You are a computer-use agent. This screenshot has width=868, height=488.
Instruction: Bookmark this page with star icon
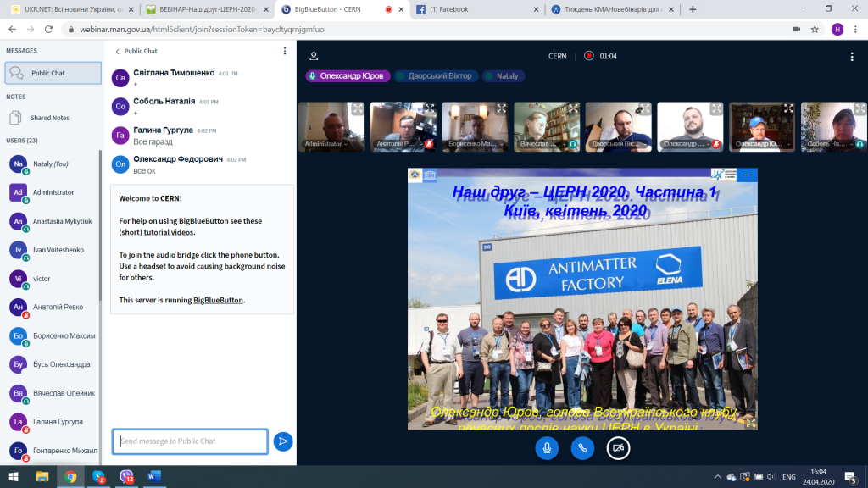(x=815, y=30)
